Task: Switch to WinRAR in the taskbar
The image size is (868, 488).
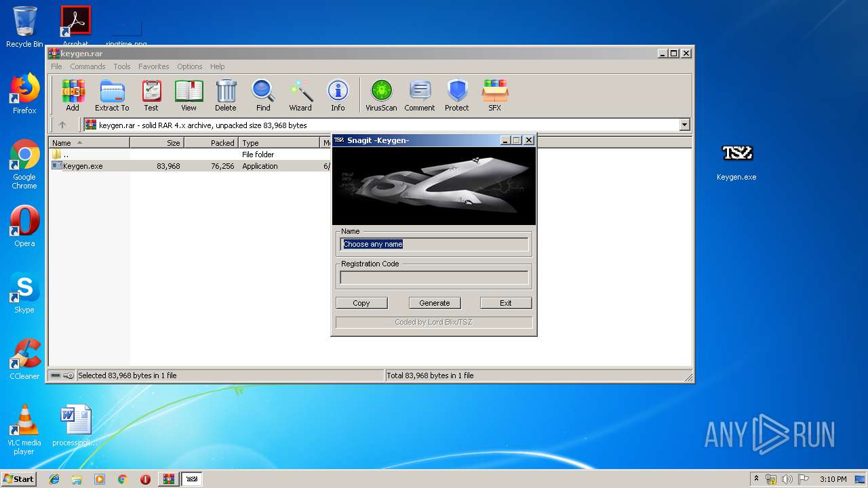Action: tap(169, 479)
